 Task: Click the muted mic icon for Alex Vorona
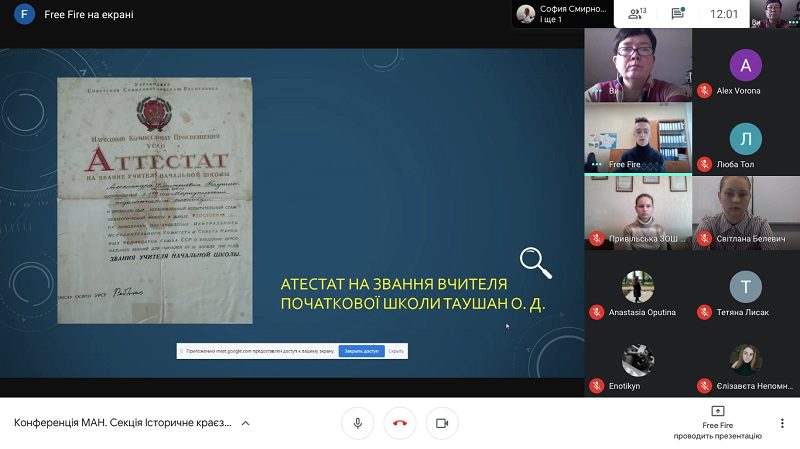coord(704,91)
